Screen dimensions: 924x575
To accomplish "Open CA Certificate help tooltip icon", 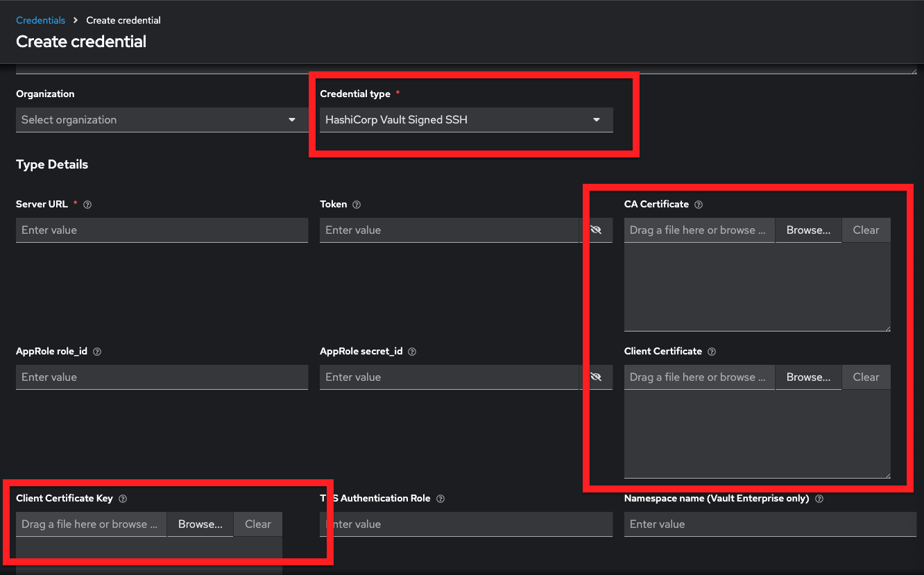I will click(x=699, y=205).
